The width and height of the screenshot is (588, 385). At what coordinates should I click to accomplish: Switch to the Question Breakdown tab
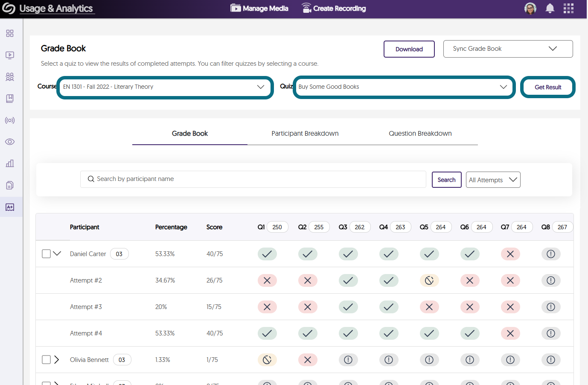pyautogui.click(x=420, y=134)
